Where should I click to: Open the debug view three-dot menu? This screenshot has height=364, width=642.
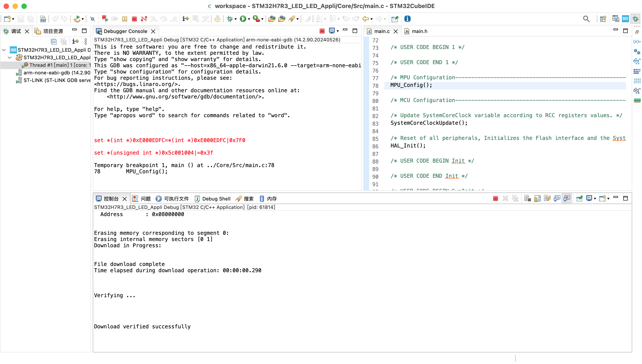(86, 41)
